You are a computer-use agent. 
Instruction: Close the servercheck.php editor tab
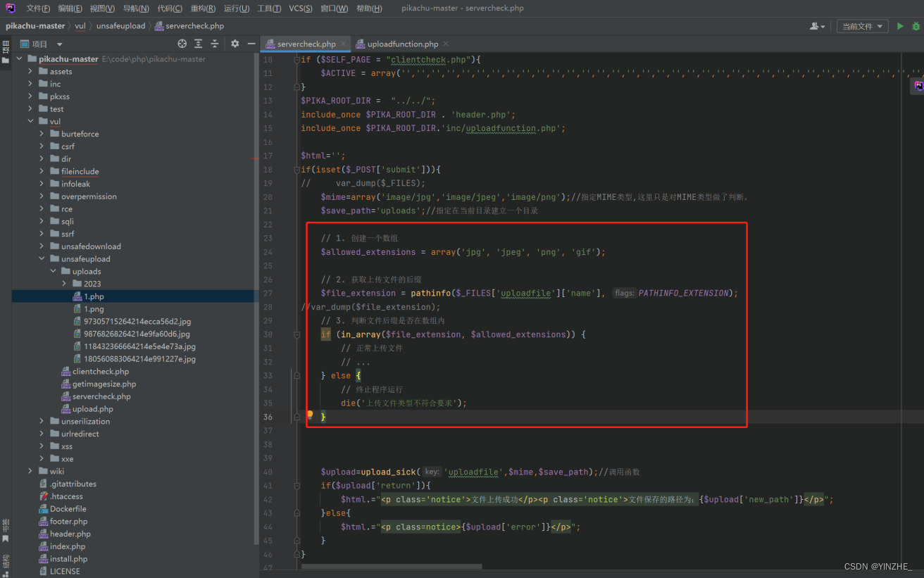pos(343,44)
